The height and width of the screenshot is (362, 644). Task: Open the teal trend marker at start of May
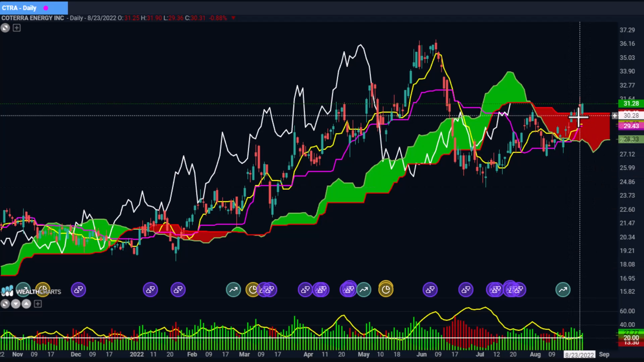point(364,290)
